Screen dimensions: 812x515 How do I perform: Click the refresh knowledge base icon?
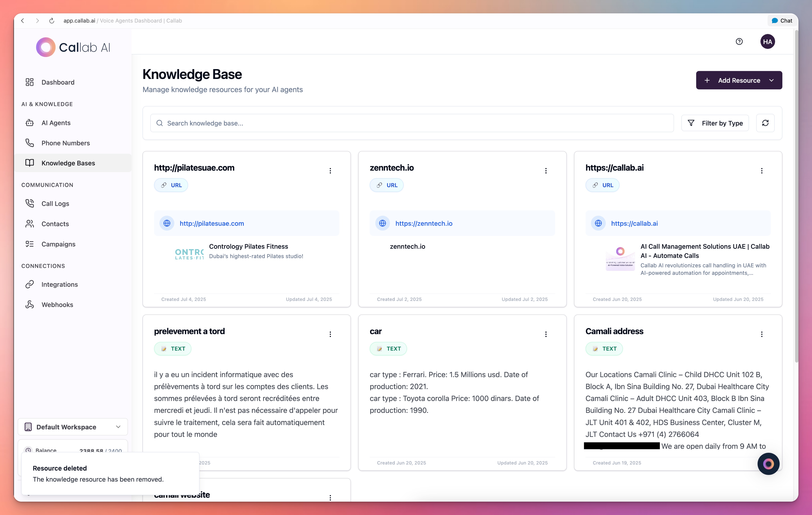(x=765, y=123)
